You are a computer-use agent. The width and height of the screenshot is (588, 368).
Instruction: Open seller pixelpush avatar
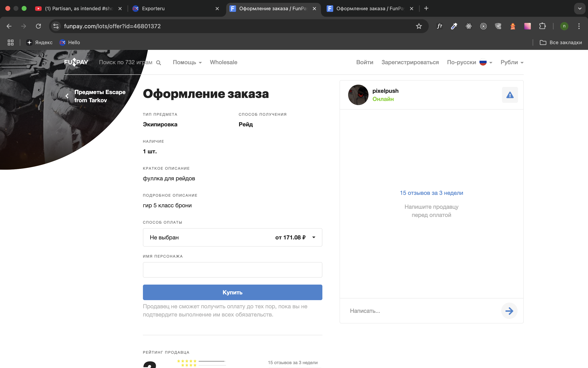coord(358,95)
